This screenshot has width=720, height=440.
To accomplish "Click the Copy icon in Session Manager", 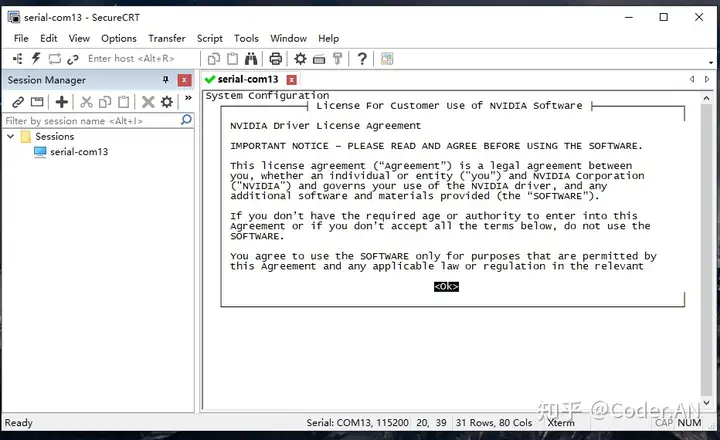I will point(105,102).
